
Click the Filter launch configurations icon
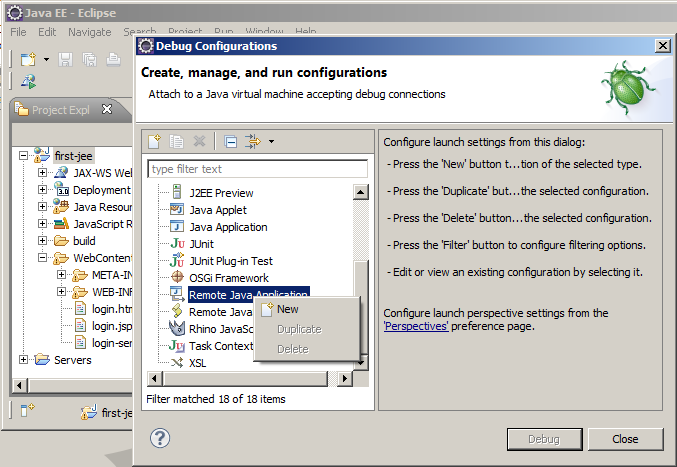[x=253, y=141]
